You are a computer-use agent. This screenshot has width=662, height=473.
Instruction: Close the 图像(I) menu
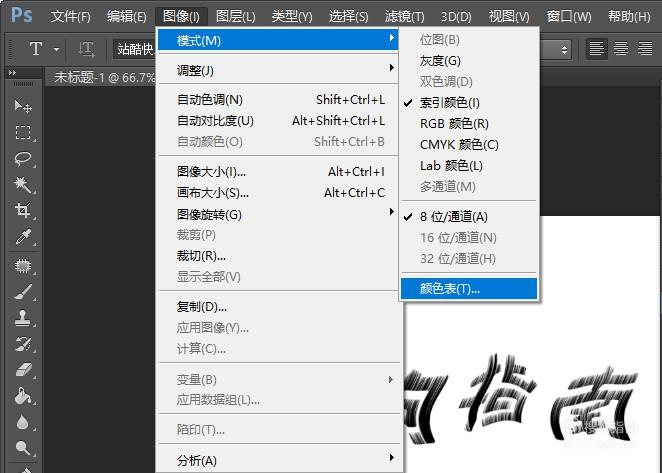click(x=181, y=16)
